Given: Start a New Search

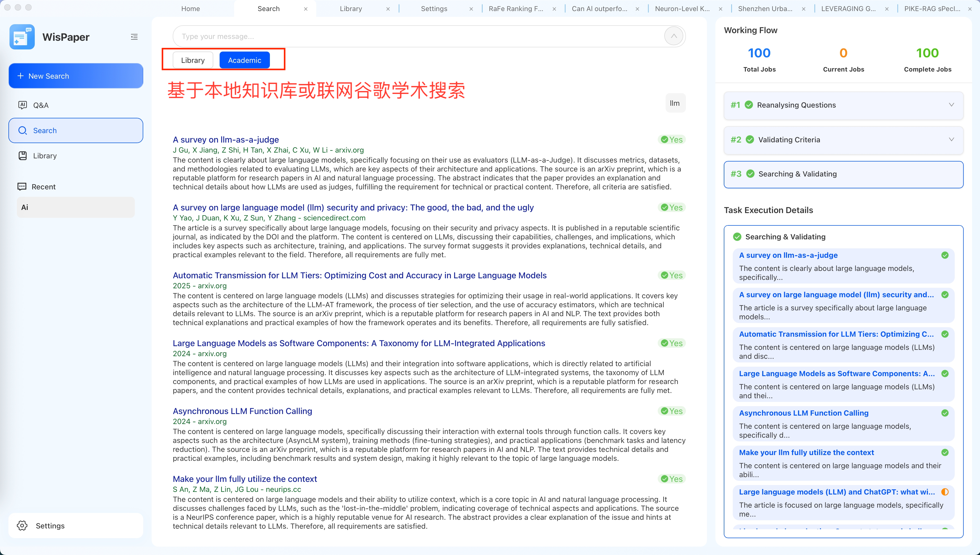Looking at the screenshot, I should click(76, 75).
